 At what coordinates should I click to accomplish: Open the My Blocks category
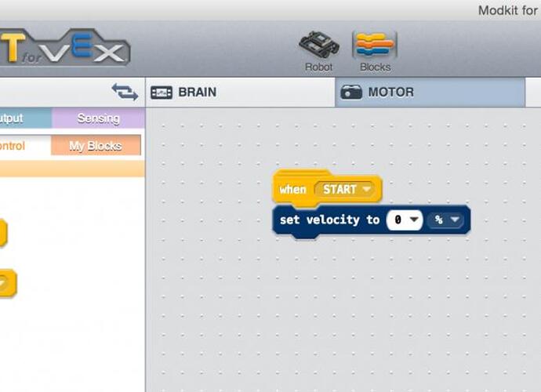[x=96, y=145]
